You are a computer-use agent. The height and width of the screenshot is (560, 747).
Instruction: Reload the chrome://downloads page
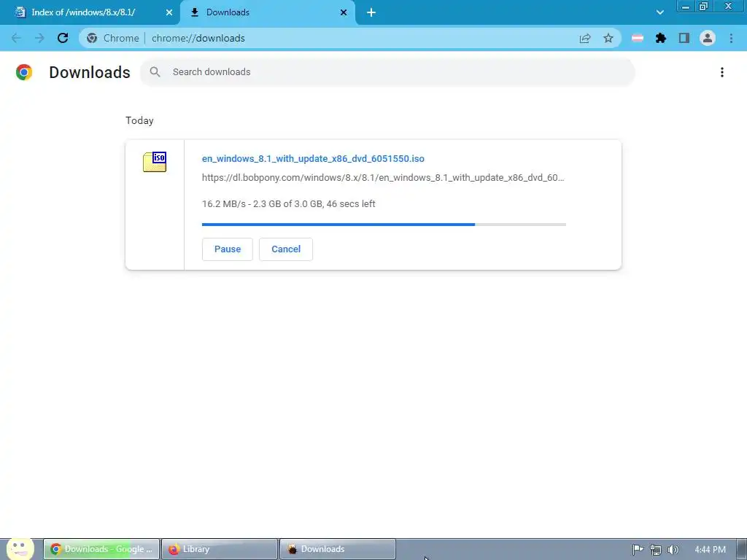pyautogui.click(x=63, y=38)
